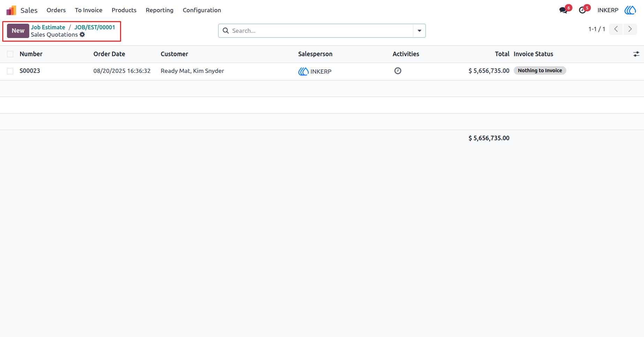Open the activities clock icon in top bar
Viewport: 644px width, 337px height.
pyautogui.click(x=582, y=10)
